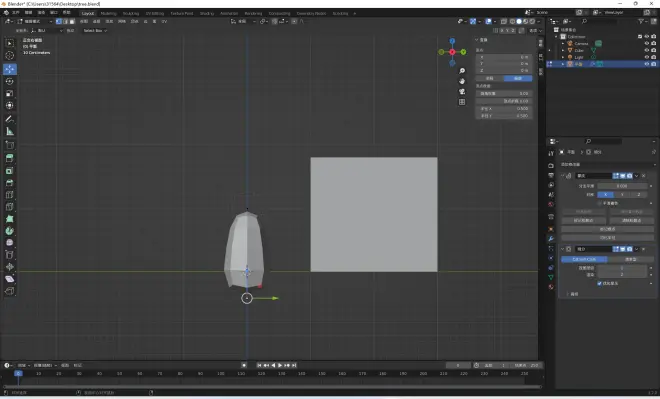The width and height of the screenshot is (660, 399).
Task: Select the 3D Cursor tool
Action: [x=9, y=56]
